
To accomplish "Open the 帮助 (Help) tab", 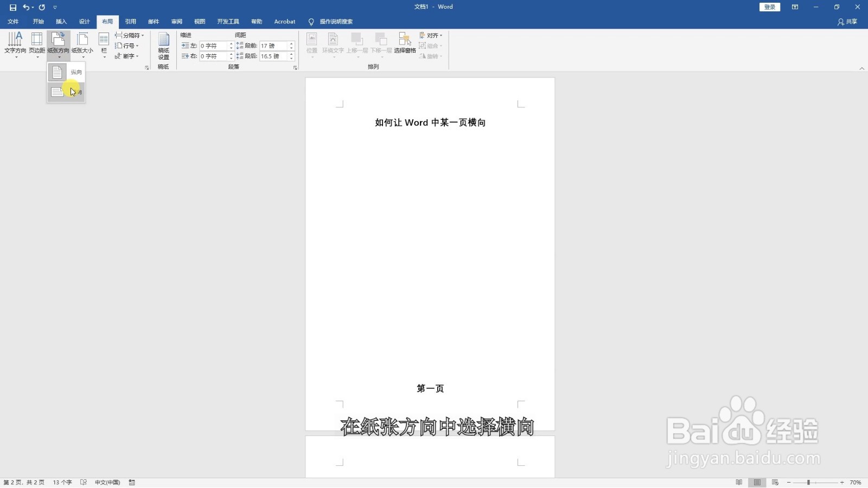I will (257, 22).
